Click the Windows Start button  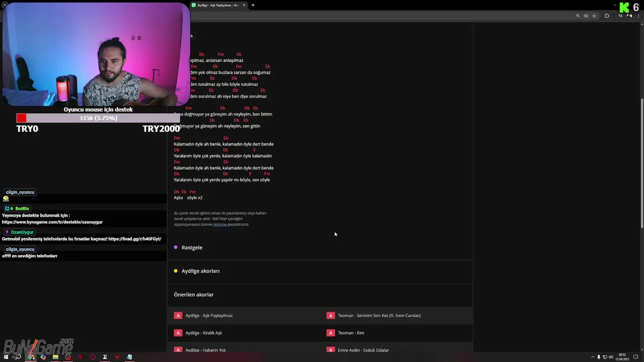(6, 357)
